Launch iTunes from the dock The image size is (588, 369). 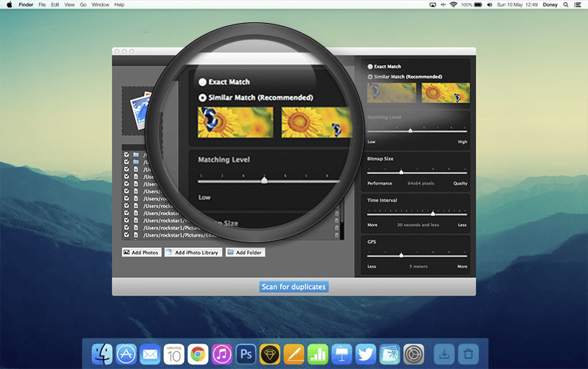pyautogui.click(x=221, y=354)
